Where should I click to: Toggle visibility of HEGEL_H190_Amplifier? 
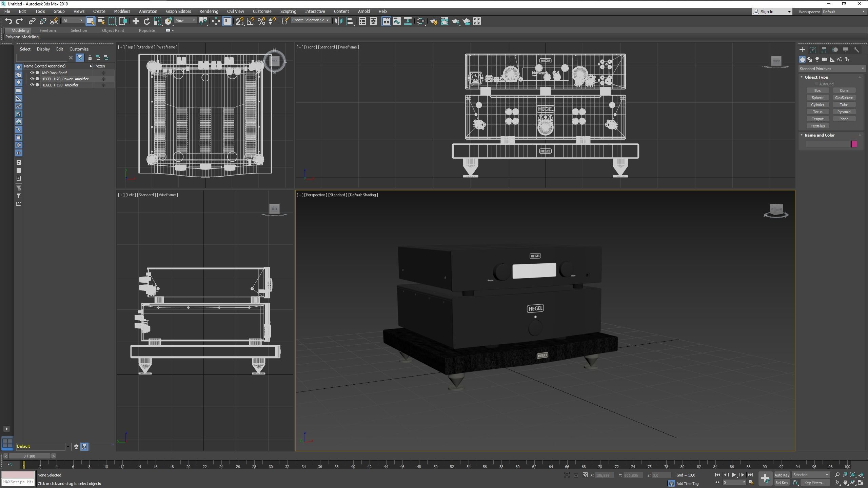point(32,85)
